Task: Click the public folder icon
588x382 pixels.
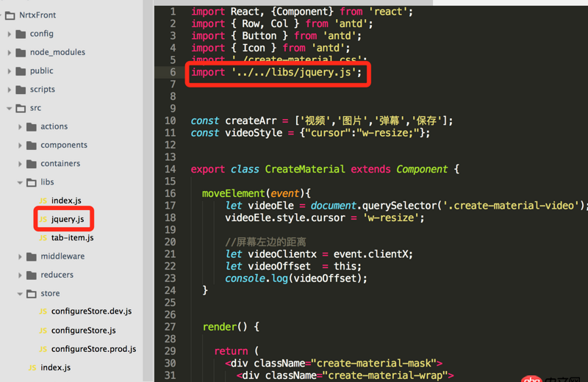Action: click(21, 71)
